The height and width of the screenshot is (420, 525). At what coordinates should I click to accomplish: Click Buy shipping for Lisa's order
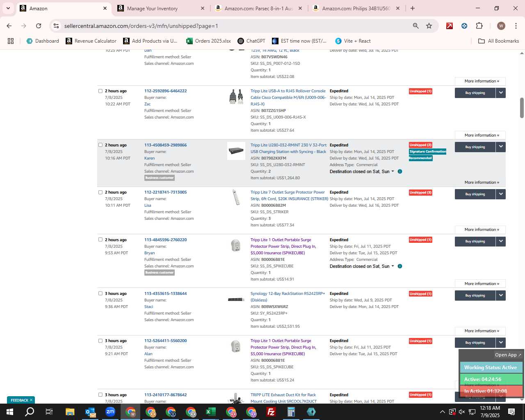pyautogui.click(x=475, y=194)
